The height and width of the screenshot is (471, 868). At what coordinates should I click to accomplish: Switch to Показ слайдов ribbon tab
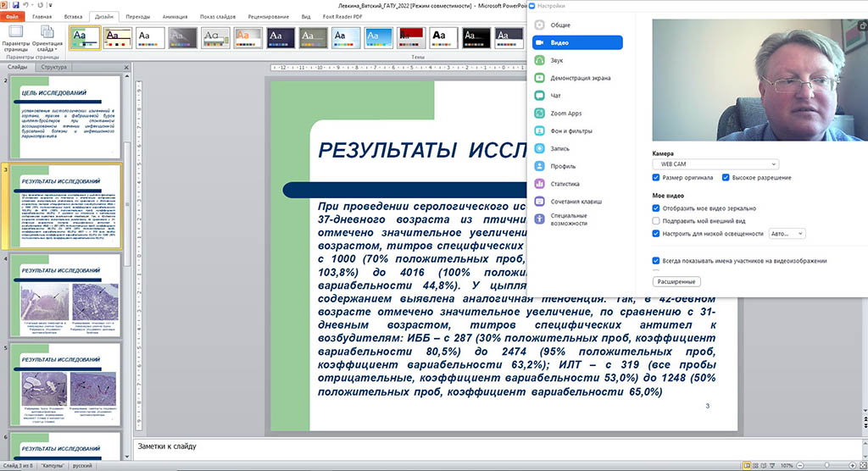tap(218, 17)
